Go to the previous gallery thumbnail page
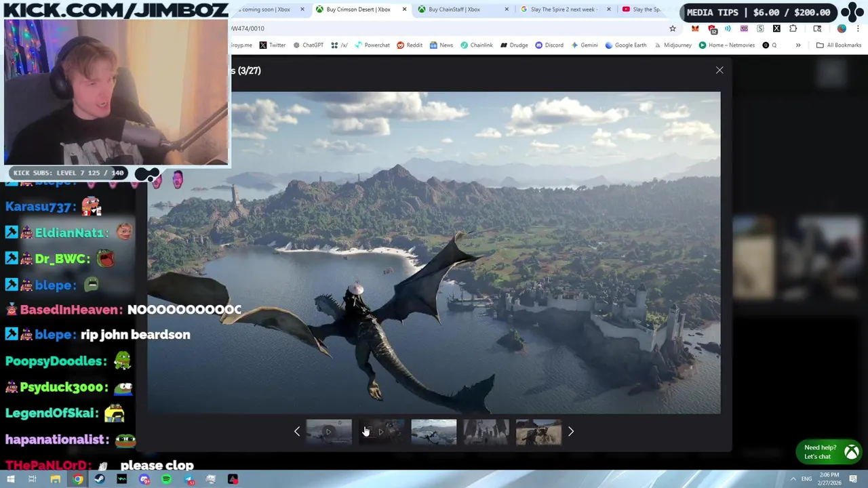The width and height of the screenshot is (868, 488). pyautogui.click(x=297, y=431)
